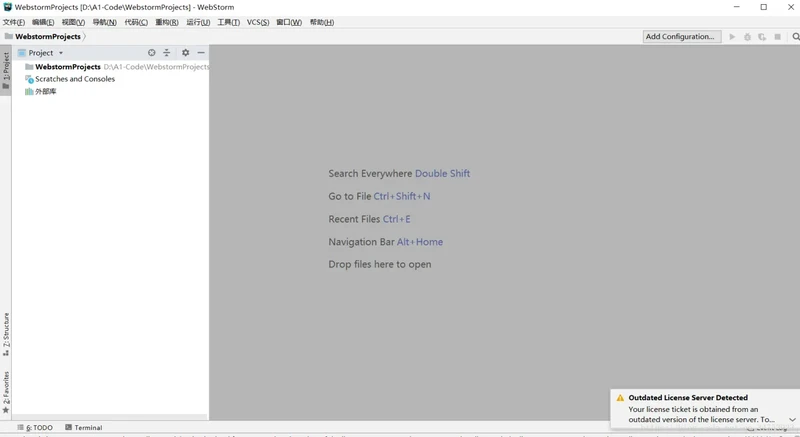Click the Add Configuration button
Viewport: 800px width, 437px height.
(680, 37)
